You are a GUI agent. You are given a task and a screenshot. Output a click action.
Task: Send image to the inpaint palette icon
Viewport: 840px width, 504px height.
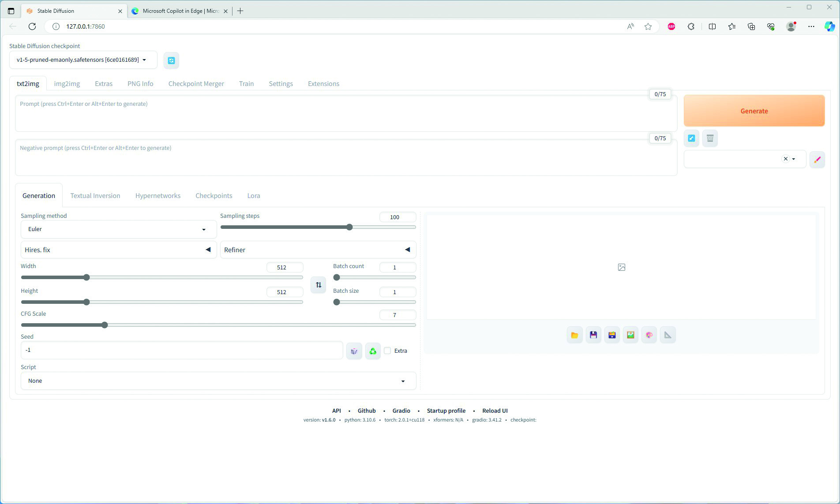click(649, 335)
